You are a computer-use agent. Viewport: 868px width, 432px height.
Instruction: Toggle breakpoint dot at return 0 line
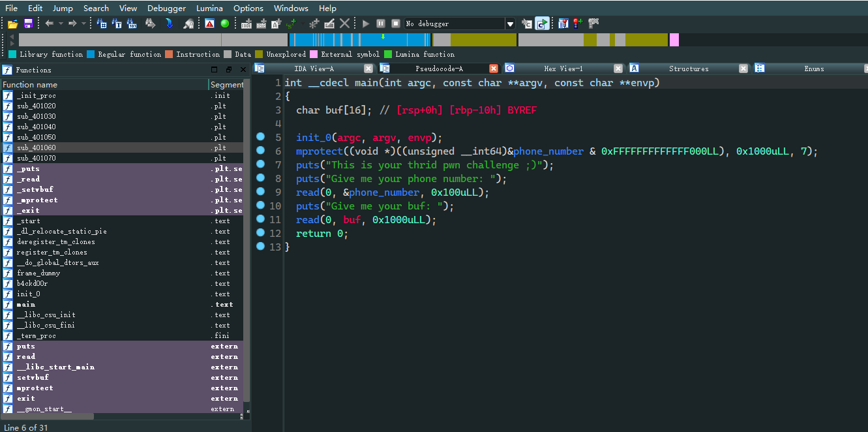(x=261, y=233)
